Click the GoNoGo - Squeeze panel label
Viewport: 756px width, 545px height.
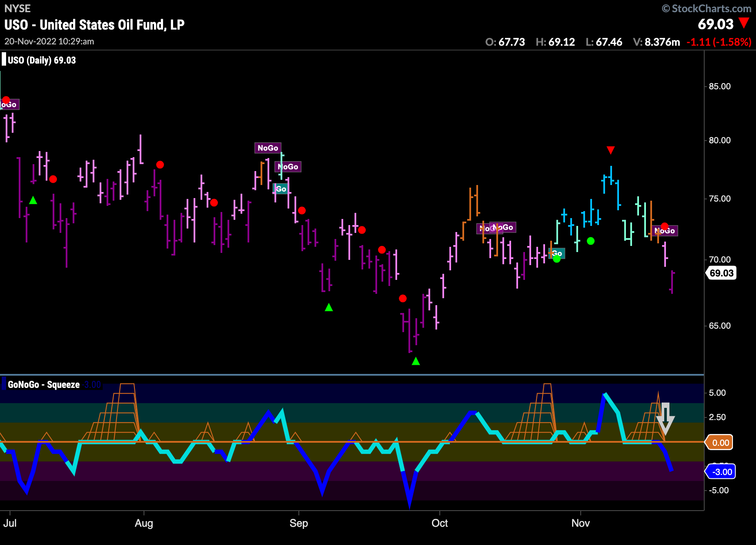pos(44,384)
